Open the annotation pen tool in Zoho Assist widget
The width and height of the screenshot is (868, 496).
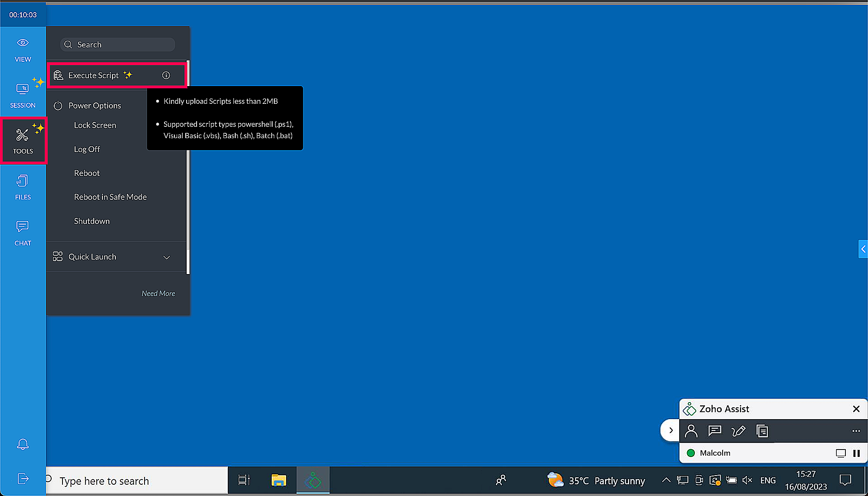pos(738,431)
